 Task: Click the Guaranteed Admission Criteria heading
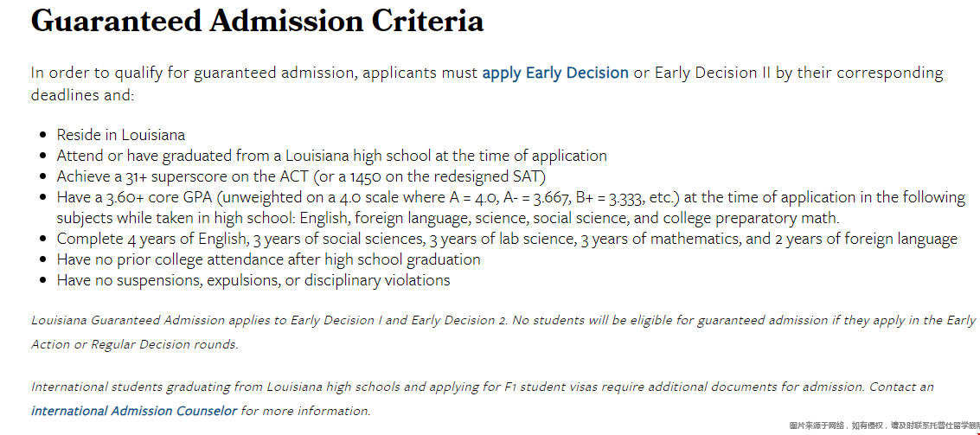(x=257, y=21)
